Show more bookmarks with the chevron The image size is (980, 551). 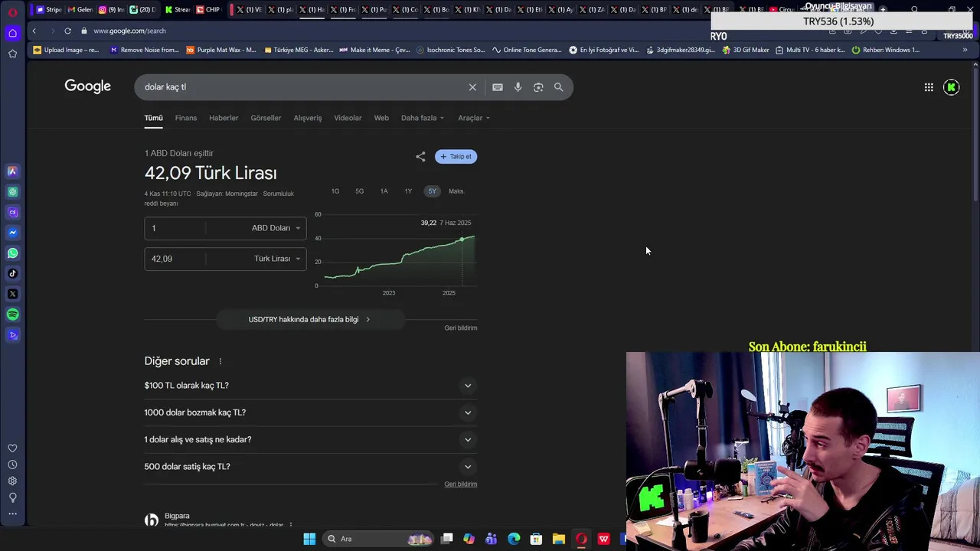pos(965,50)
